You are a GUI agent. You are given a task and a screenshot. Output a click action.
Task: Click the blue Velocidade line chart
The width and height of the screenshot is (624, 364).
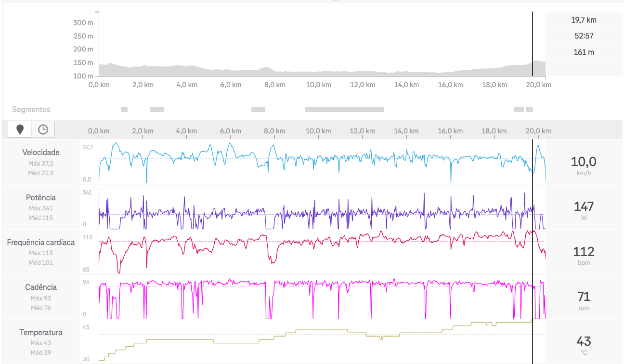pos(322,163)
